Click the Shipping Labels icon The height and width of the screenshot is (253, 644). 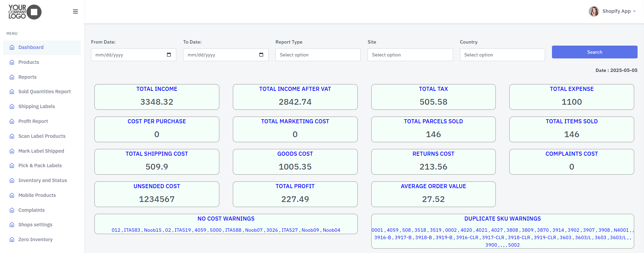coord(12,106)
